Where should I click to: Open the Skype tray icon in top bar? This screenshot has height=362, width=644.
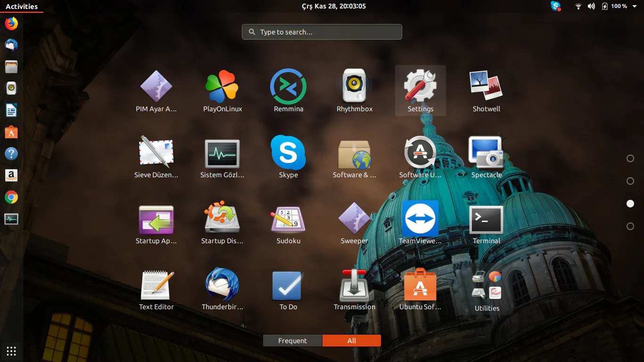[556, 6]
